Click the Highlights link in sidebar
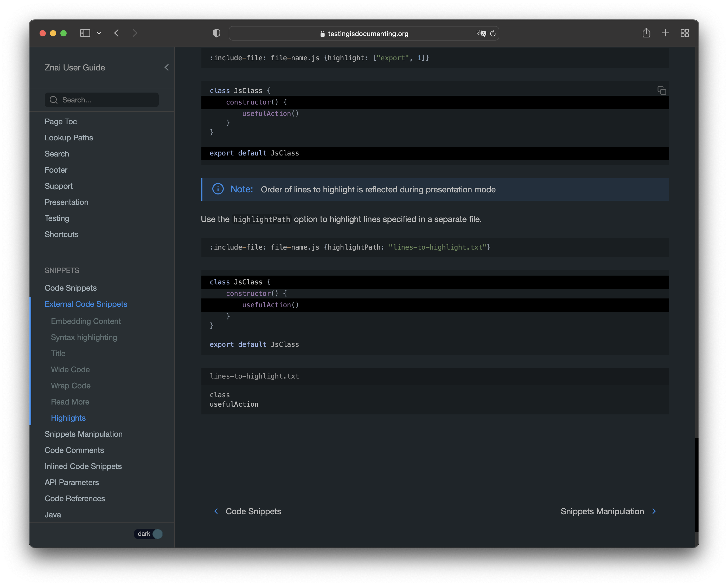The height and width of the screenshot is (586, 728). pos(68,417)
